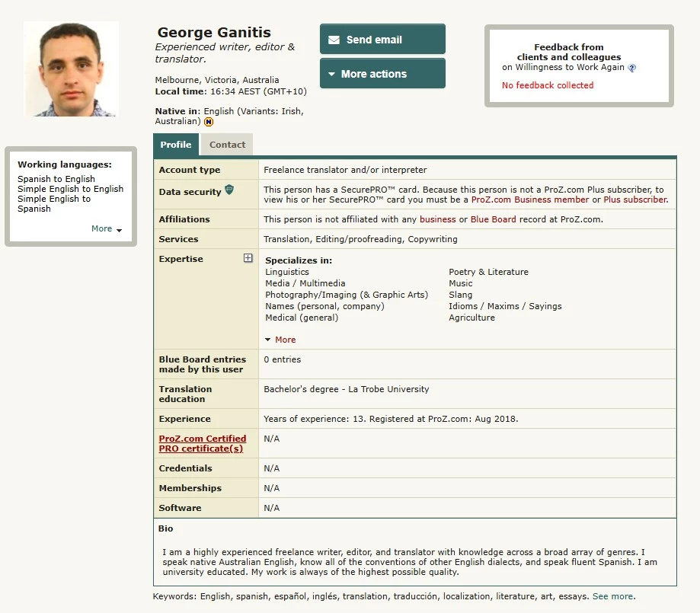Click the George Ganitis name heading
Screen dimensions: 700x613
click(214, 32)
